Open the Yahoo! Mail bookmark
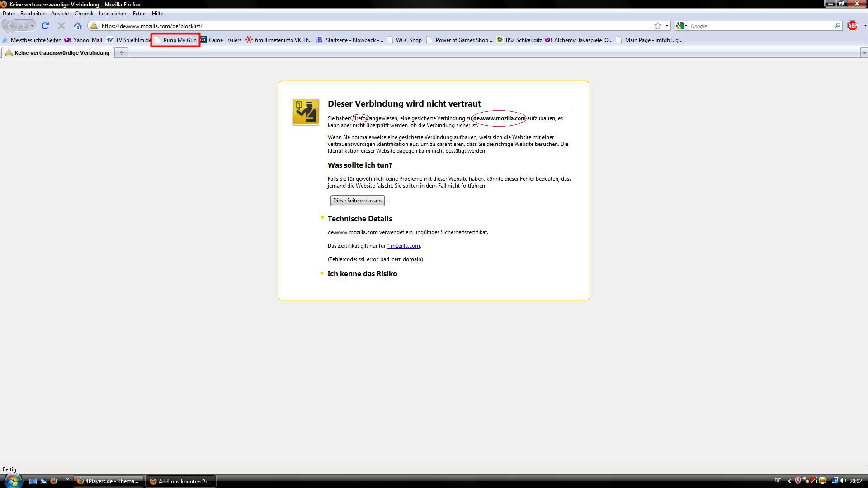 pos(84,40)
